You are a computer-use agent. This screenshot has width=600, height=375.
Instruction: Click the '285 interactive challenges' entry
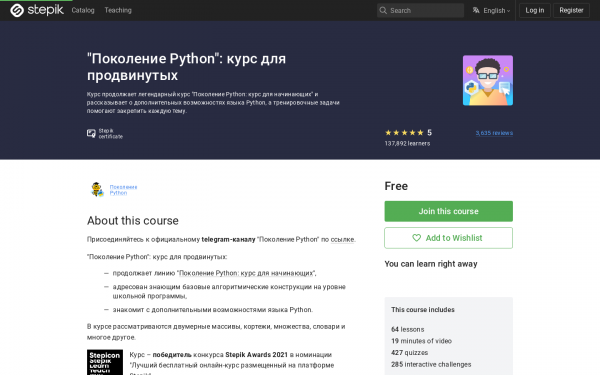click(431, 364)
